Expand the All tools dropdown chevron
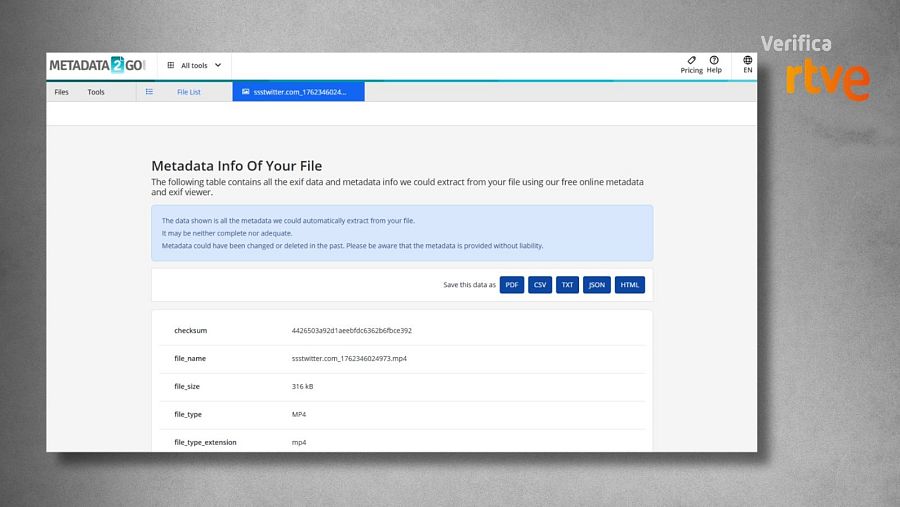900x507 pixels. pyautogui.click(x=218, y=66)
